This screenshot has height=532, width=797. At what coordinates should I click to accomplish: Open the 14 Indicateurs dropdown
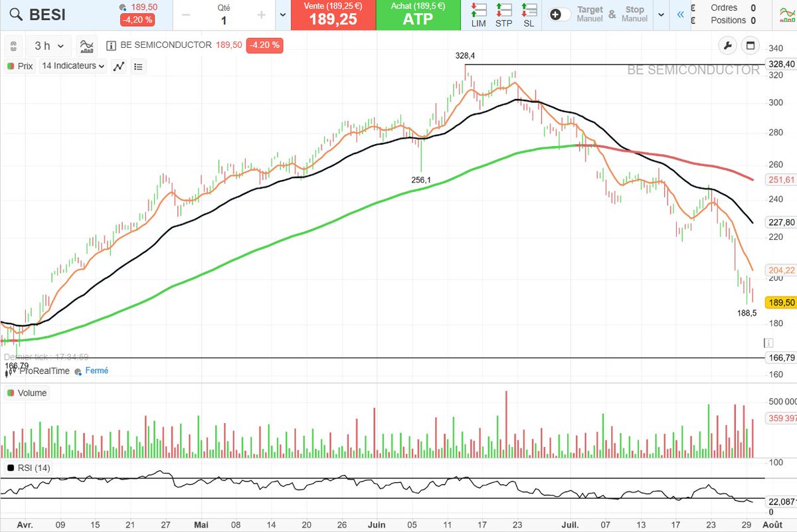73,66
